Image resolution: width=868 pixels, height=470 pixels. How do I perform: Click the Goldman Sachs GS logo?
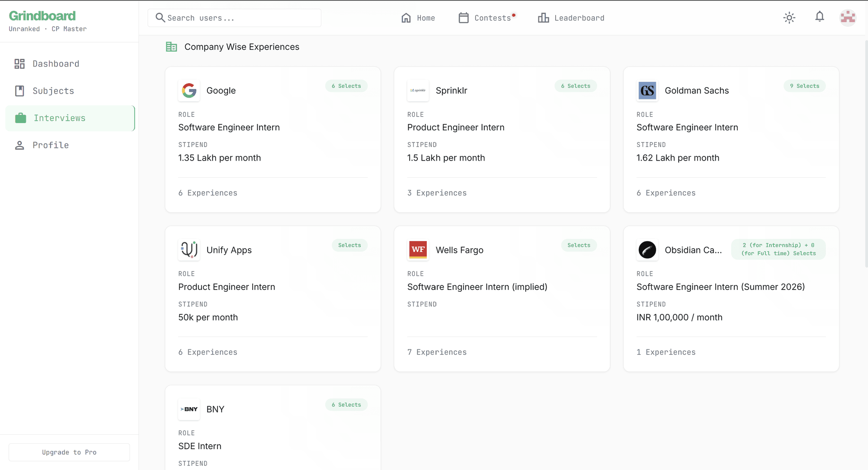[x=647, y=90]
